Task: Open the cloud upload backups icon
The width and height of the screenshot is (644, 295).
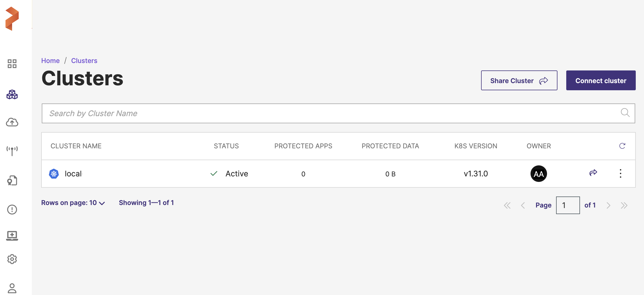Action: click(12, 122)
